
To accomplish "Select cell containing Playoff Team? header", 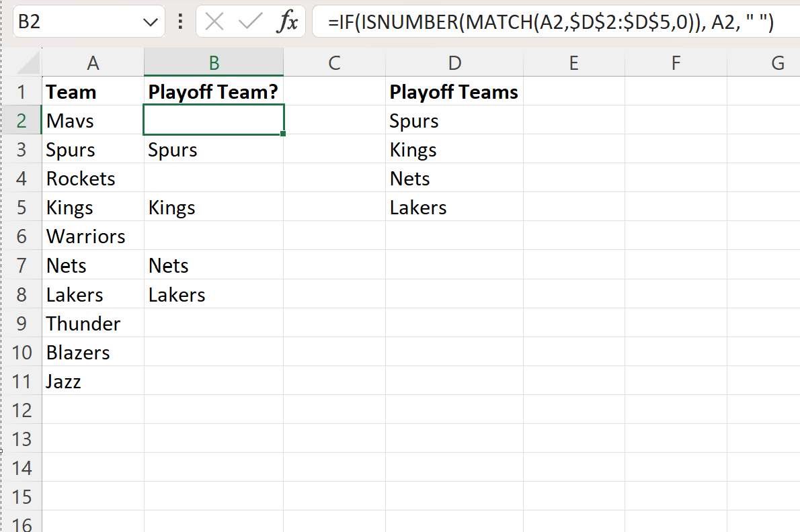I will (213, 92).
